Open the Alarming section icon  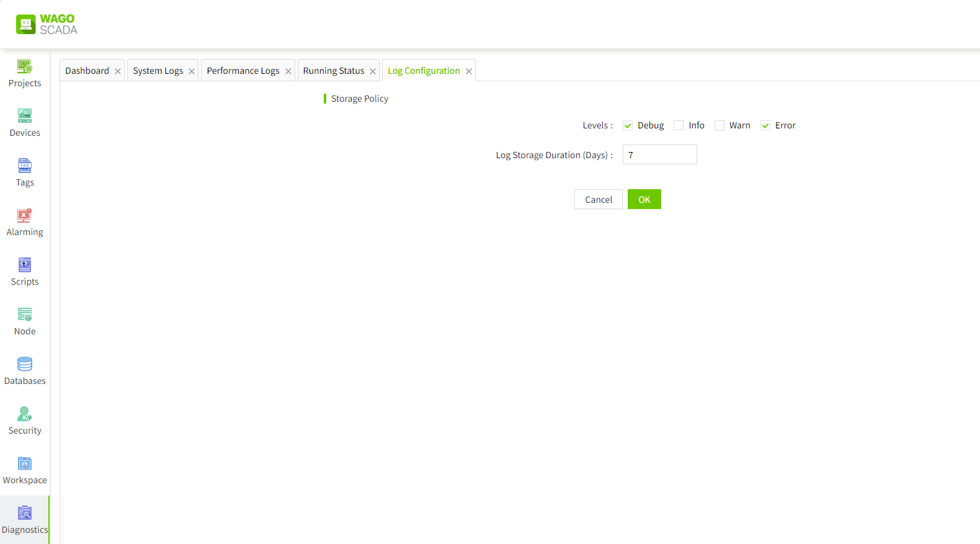(x=25, y=215)
